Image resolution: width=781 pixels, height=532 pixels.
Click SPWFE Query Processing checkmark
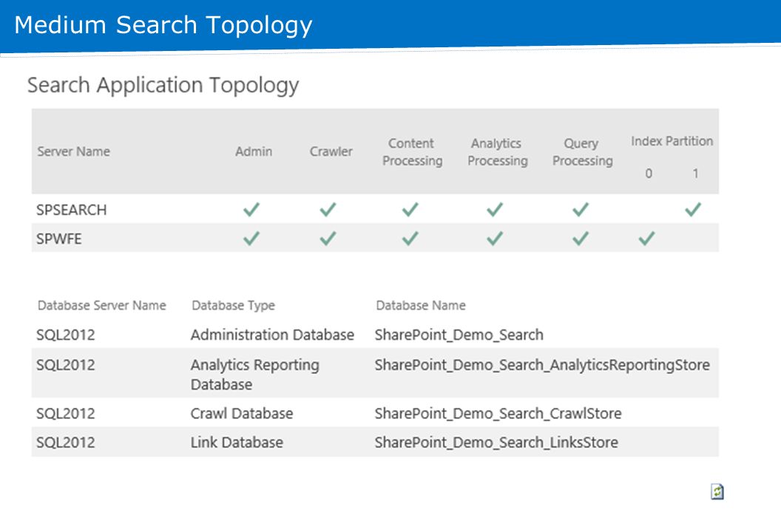[x=581, y=239]
